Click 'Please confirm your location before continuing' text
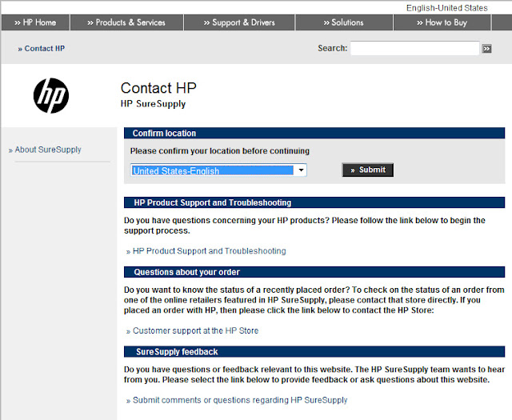 220,151
